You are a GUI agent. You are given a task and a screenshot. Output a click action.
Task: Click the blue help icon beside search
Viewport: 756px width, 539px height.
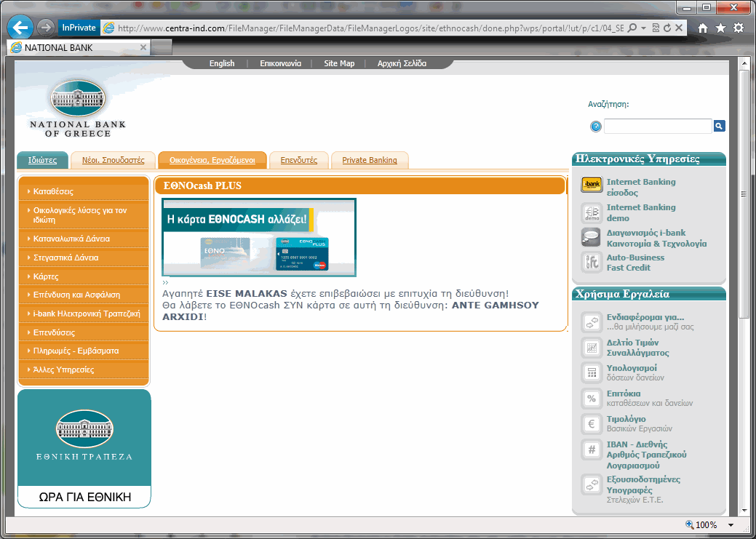(x=596, y=127)
